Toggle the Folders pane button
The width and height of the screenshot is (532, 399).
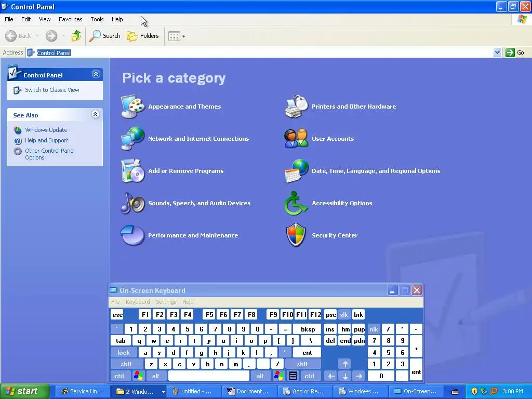142,36
